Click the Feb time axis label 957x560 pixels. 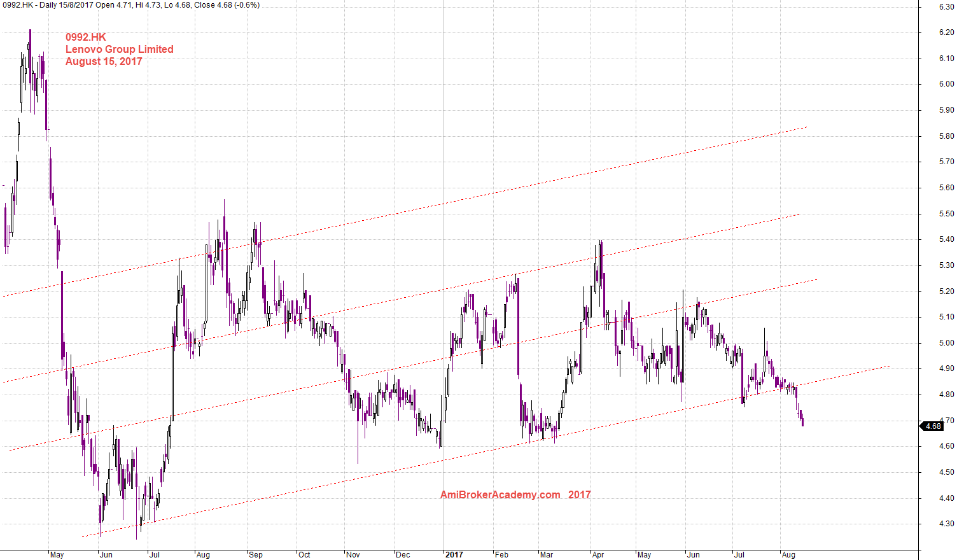click(x=501, y=555)
